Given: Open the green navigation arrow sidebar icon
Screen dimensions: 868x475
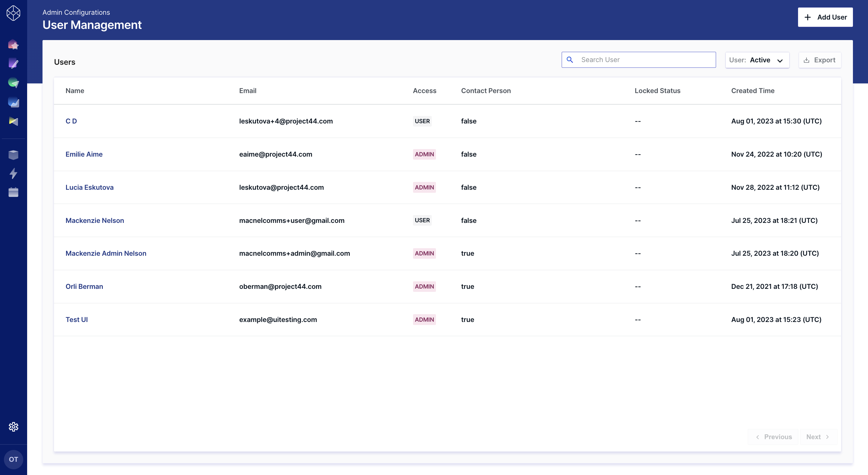Looking at the screenshot, I should tap(14, 83).
